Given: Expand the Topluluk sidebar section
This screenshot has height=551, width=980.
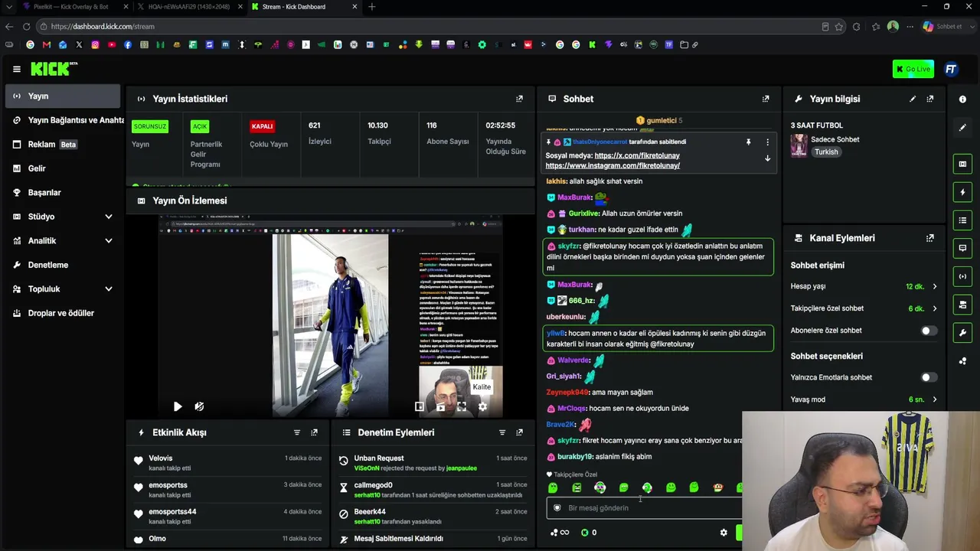Looking at the screenshot, I should click(63, 289).
